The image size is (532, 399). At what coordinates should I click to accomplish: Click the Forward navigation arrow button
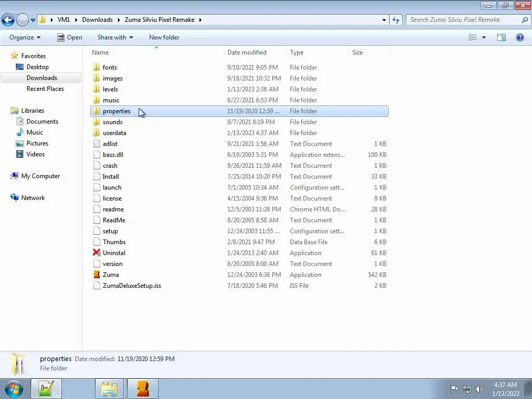(22, 20)
